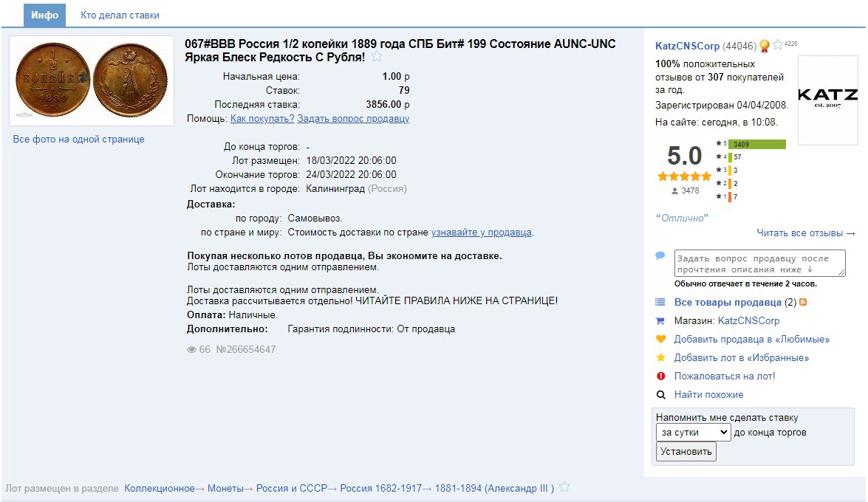Click the shopping cart store icon
868x502 pixels.
(660, 321)
